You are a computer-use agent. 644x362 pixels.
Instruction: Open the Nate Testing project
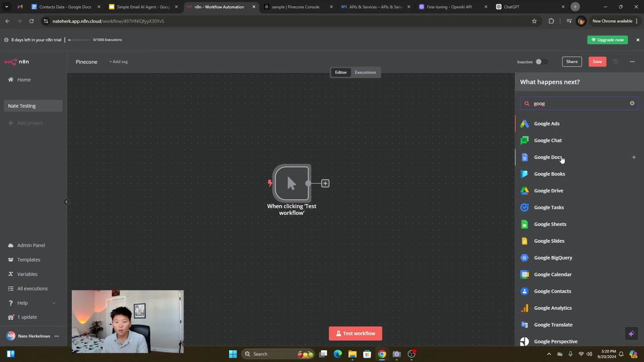pyautogui.click(x=33, y=106)
